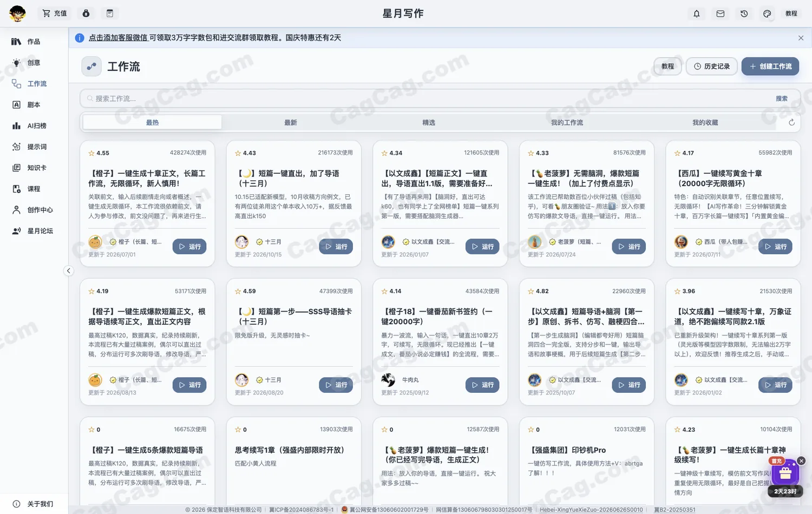The height and width of the screenshot is (514, 812).
Task: Go to 课程 in the sidebar
Action: (x=34, y=189)
